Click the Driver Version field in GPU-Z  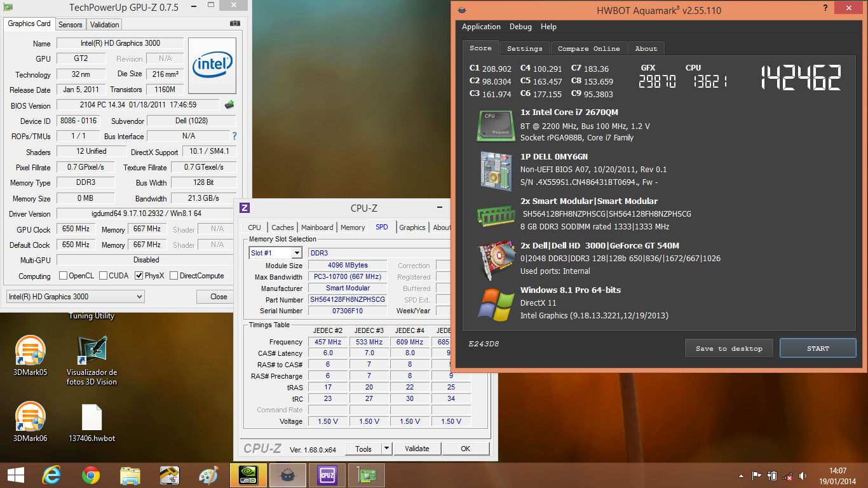click(x=146, y=213)
